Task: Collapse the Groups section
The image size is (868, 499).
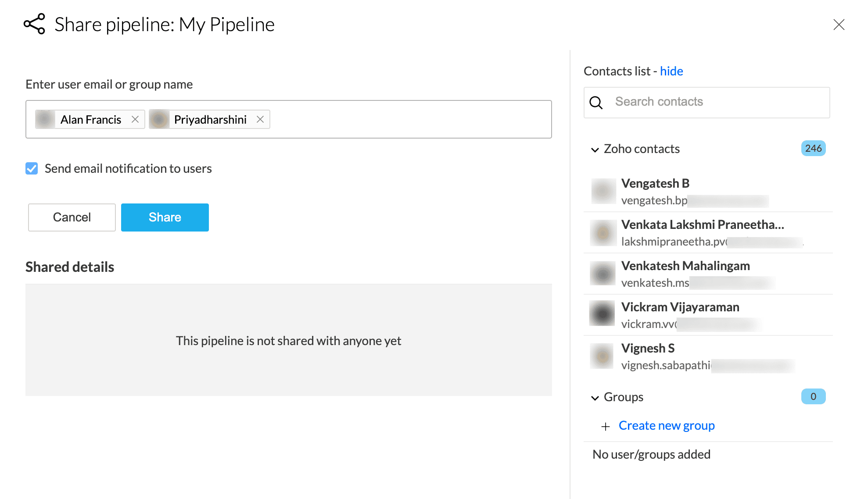Action: (x=595, y=398)
